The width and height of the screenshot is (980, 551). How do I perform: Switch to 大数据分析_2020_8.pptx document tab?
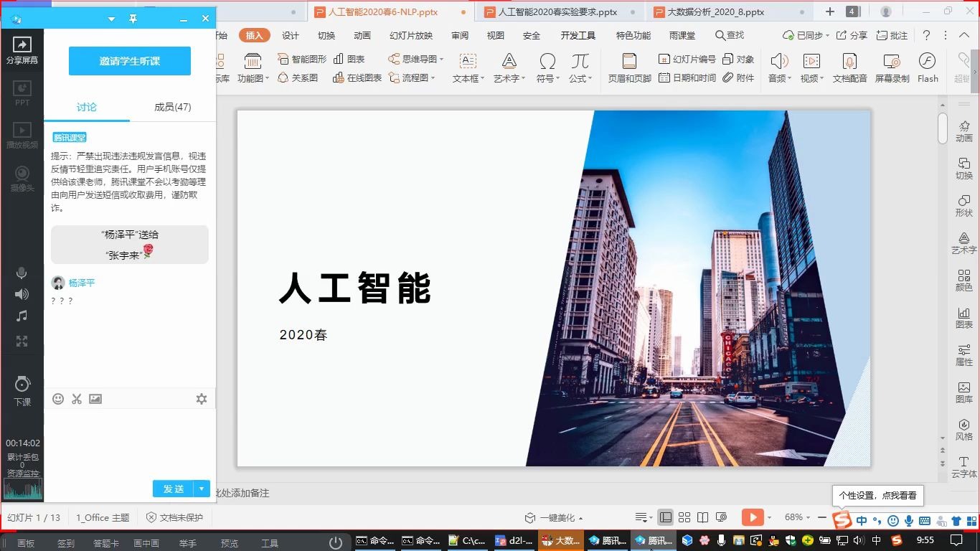point(715,12)
